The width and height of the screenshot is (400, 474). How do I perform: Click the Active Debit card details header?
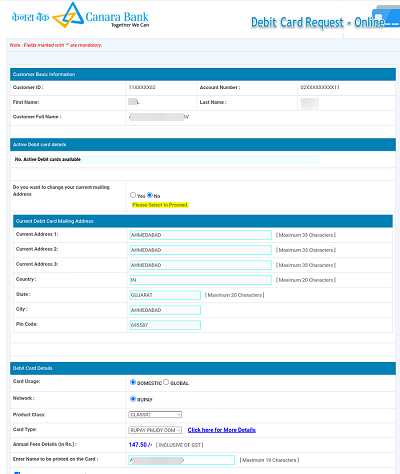(203, 145)
